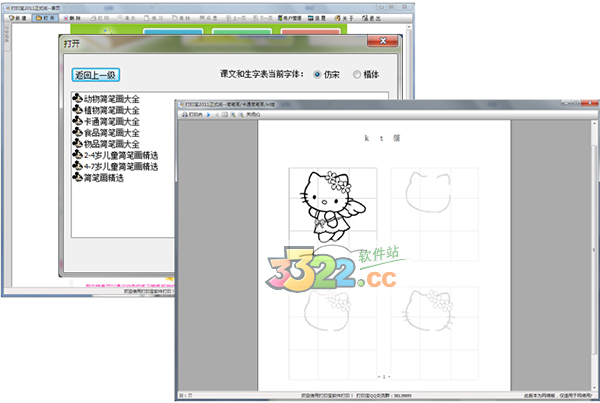Select the 仿宋 font radio button
This screenshot has width=600, height=403.
pos(317,74)
